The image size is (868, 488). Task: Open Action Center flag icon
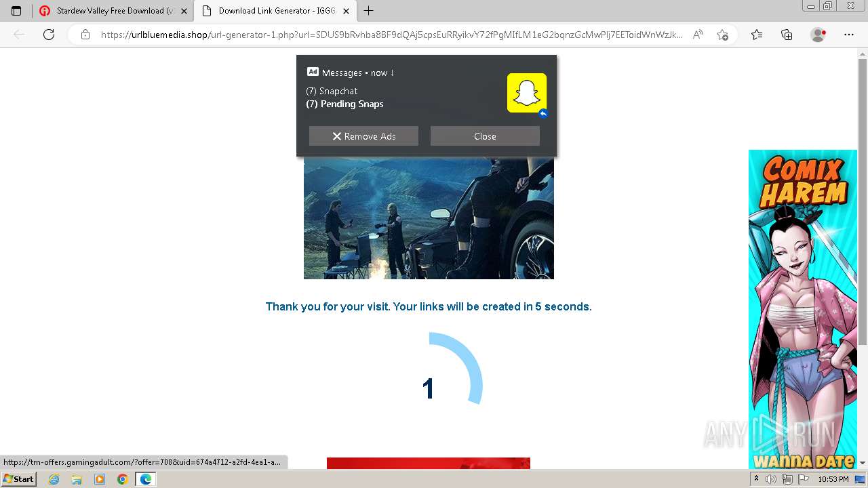(x=804, y=479)
